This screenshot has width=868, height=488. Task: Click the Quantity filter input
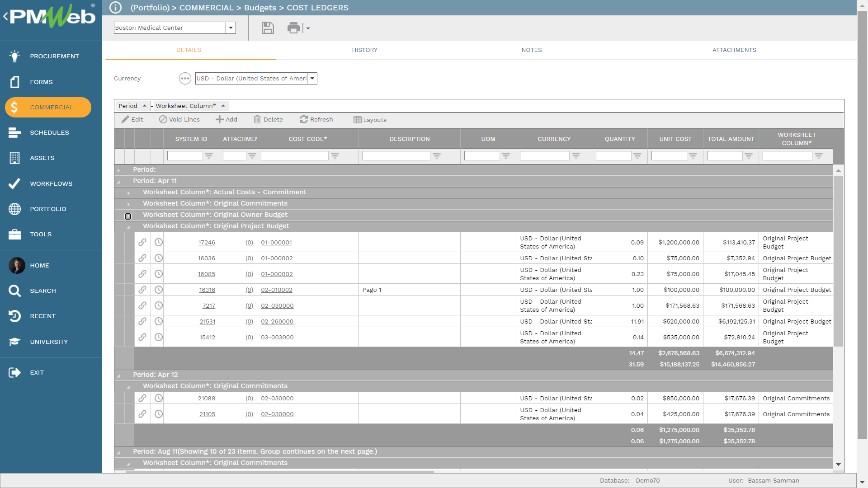pyautogui.click(x=613, y=156)
